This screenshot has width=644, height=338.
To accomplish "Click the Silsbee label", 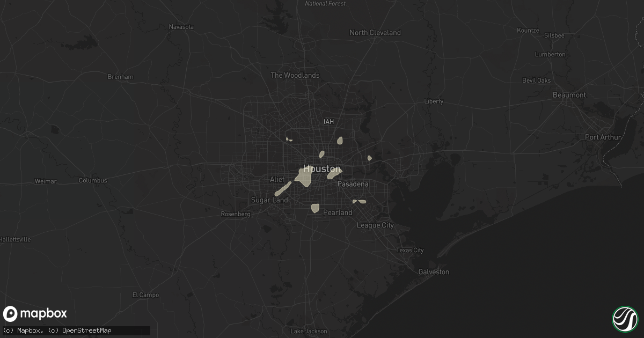I will [553, 35].
